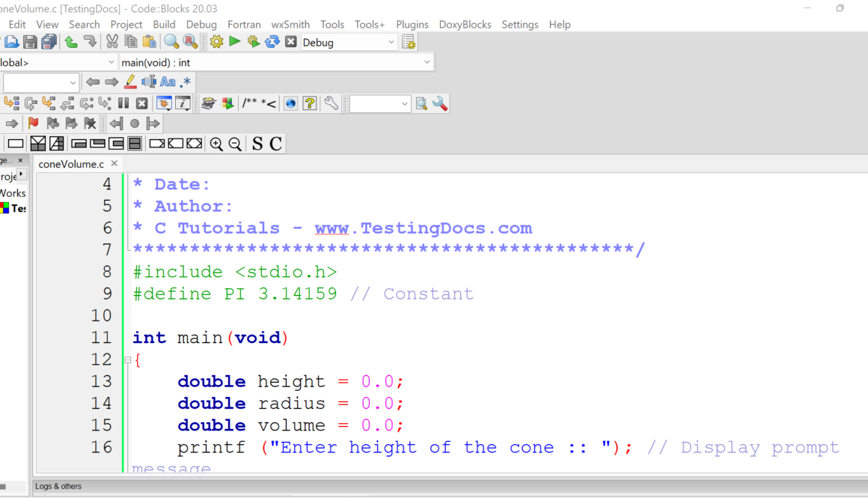Image resolution: width=868 pixels, height=498 pixels.
Task: Click the Break debugger pause icon
Action: click(x=123, y=103)
